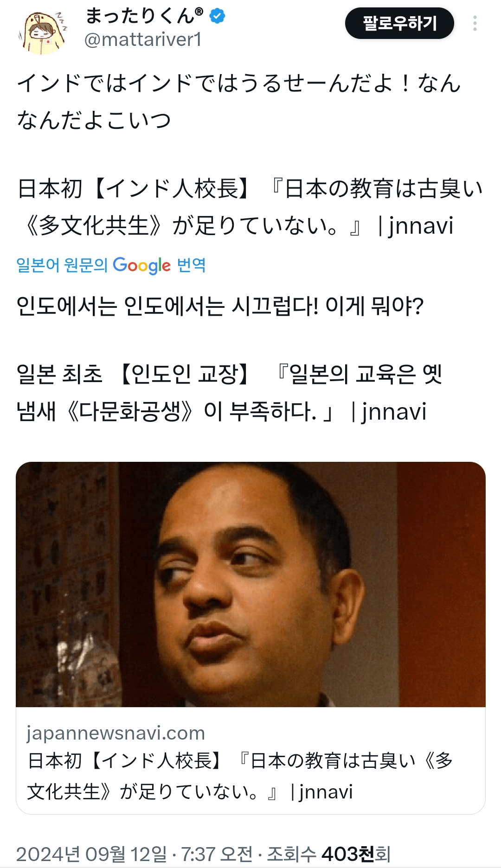This screenshot has height=868, width=501.
Task: Tap the 7:37 오전 post time
Action: [217, 854]
